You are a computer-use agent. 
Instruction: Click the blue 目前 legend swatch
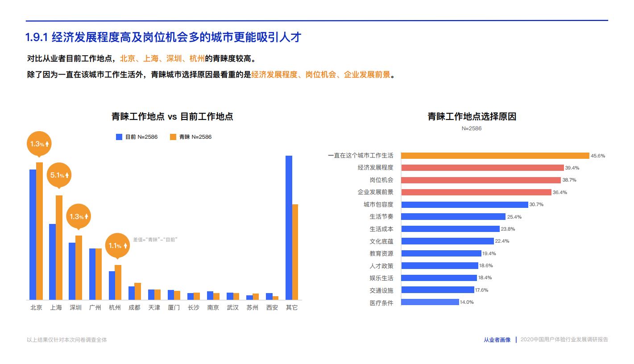(119, 137)
